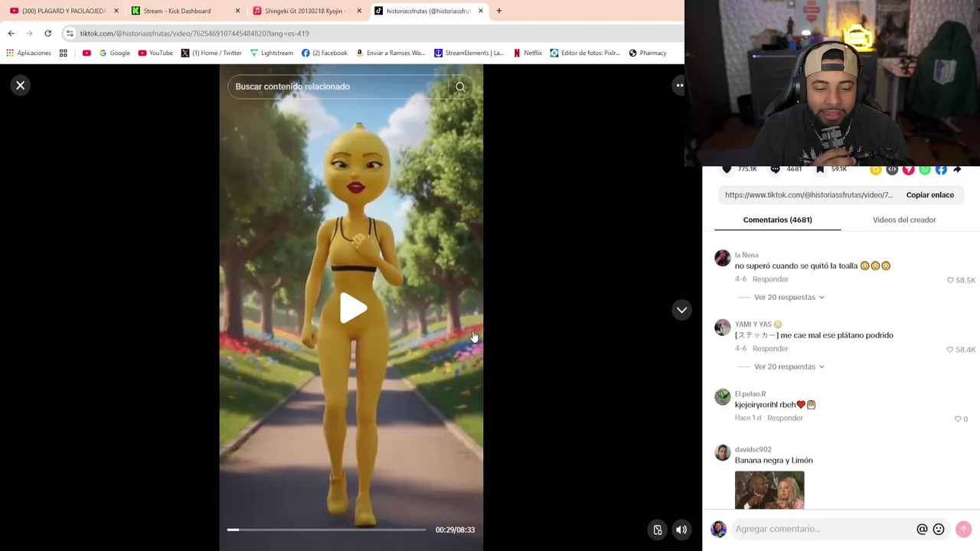Go forward in browser history
The height and width of the screenshot is (551, 980).
point(29,34)
